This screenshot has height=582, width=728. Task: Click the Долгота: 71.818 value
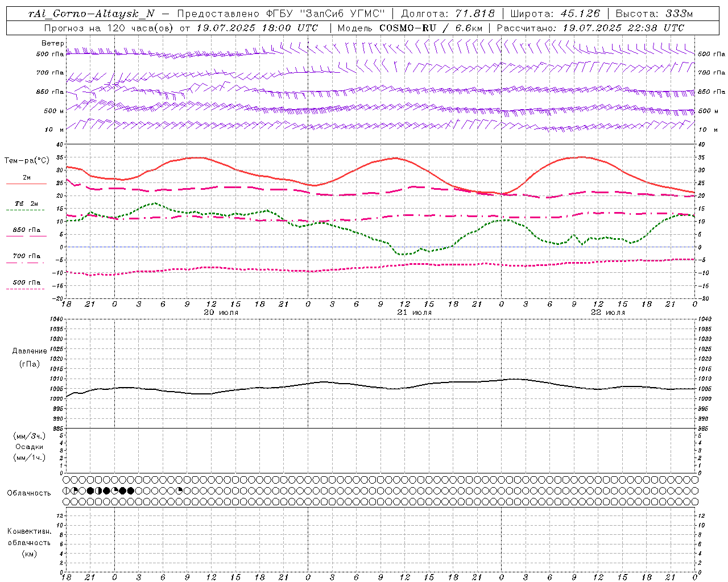click(448, 14)
